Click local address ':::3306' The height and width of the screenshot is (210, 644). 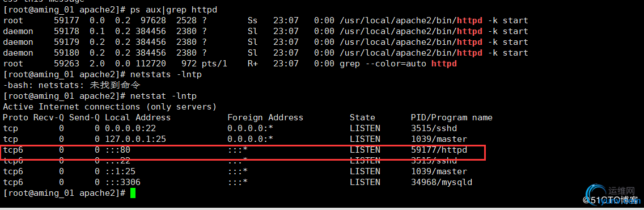tap(123, 182)
